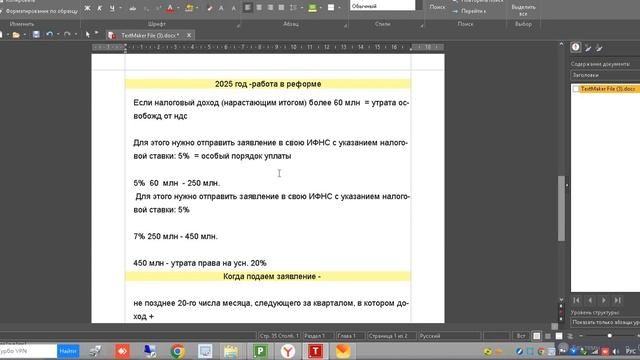Viewport: 640px width, 360px height.
Task: Toggle underline (Ч) formatting
Action: (x=112, y=8)
